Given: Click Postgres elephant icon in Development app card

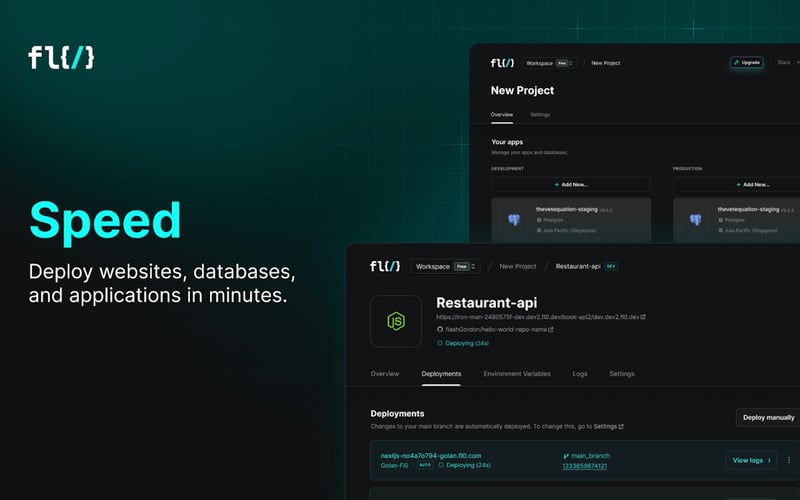Looking at the screenshot, I should click(514, 220).
